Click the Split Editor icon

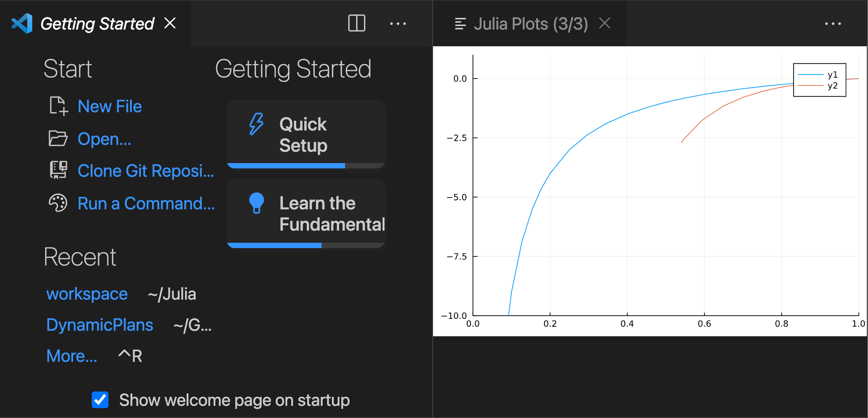point(356,23)
